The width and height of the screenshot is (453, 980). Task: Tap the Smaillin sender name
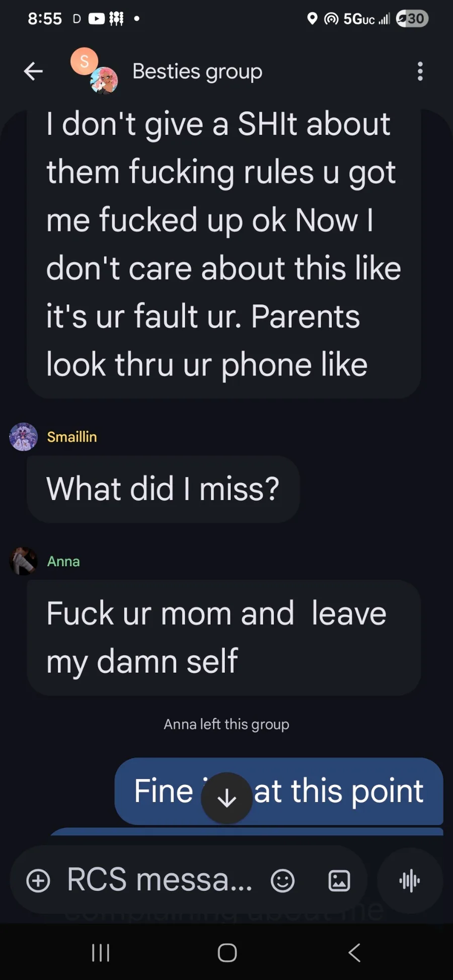coord(72,437)
